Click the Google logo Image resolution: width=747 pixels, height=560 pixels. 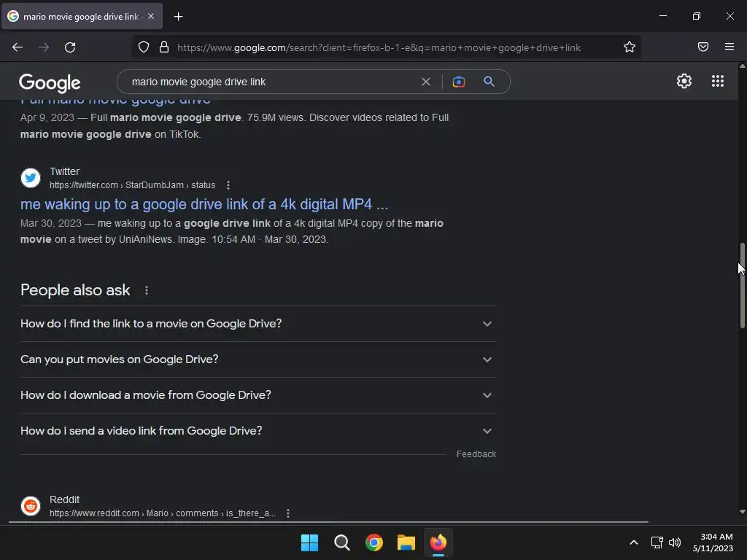coord(50,83)
